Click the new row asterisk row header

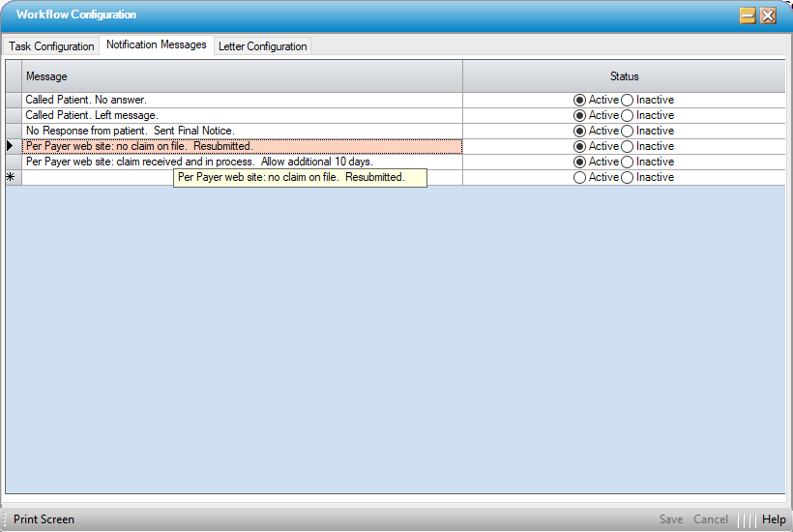(x=12, y=178)
